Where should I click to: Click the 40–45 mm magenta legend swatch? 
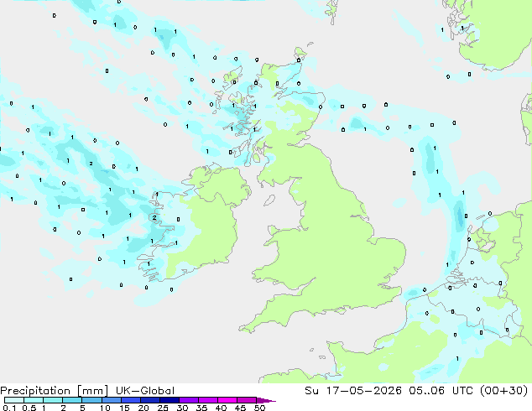(x=227, y=400)
